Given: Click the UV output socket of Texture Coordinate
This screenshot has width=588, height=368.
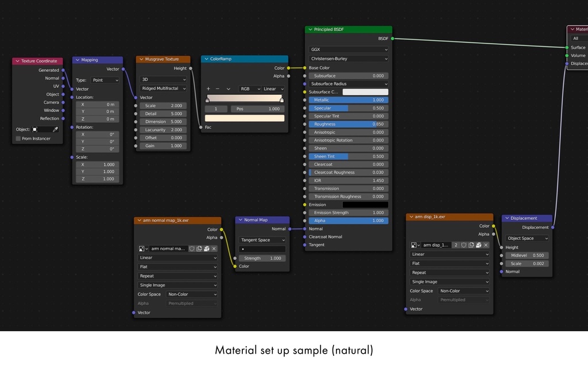Looking at the screenshot, I should click(63, 86).
